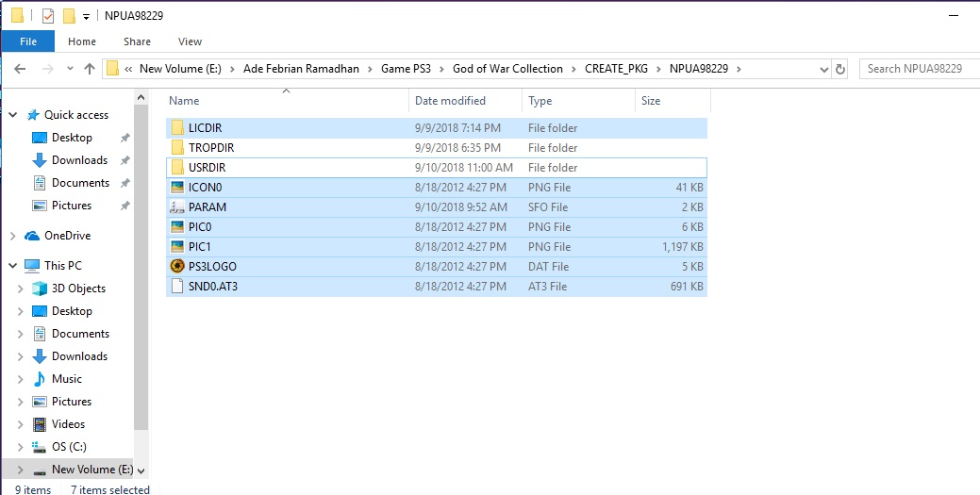
Task: Click the PIC1 image file icon
Action: pyautogui.click(x=177, y=247)
